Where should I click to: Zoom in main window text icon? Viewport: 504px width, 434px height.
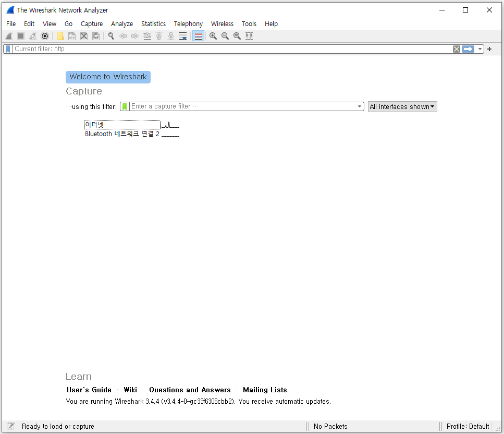tap(213, 36)
